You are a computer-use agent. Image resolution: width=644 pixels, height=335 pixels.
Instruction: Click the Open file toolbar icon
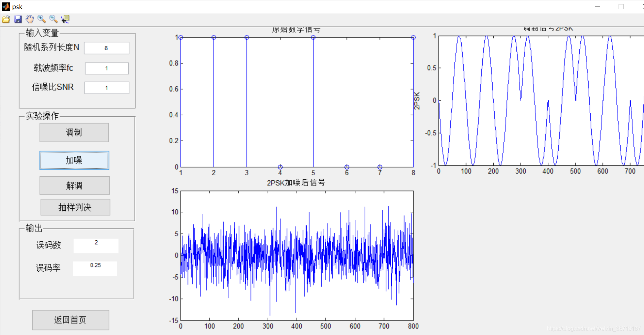[6, 19]
